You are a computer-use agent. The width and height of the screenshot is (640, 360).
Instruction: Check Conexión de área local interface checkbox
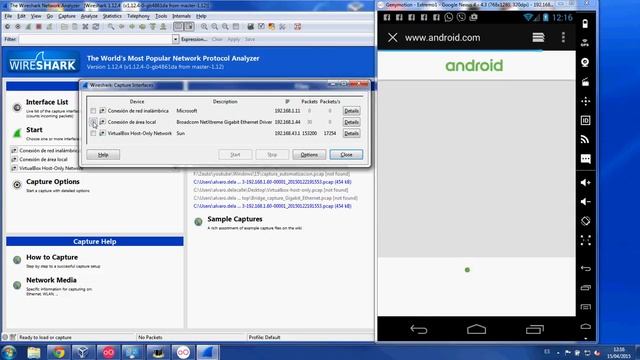[93, 122]
